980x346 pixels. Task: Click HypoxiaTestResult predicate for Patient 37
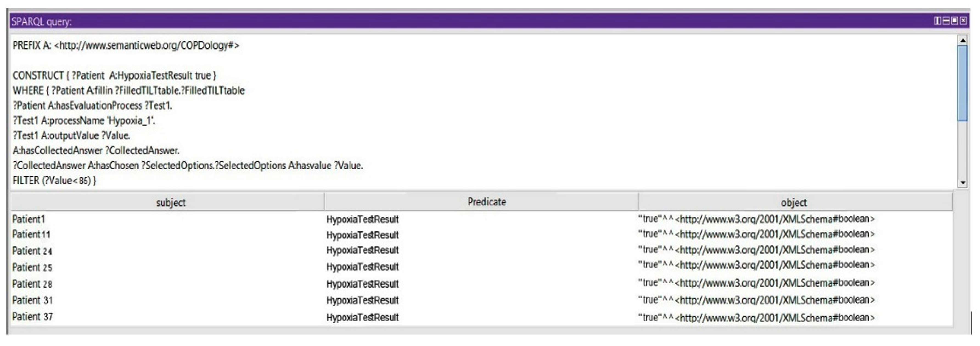click(362, 317)
